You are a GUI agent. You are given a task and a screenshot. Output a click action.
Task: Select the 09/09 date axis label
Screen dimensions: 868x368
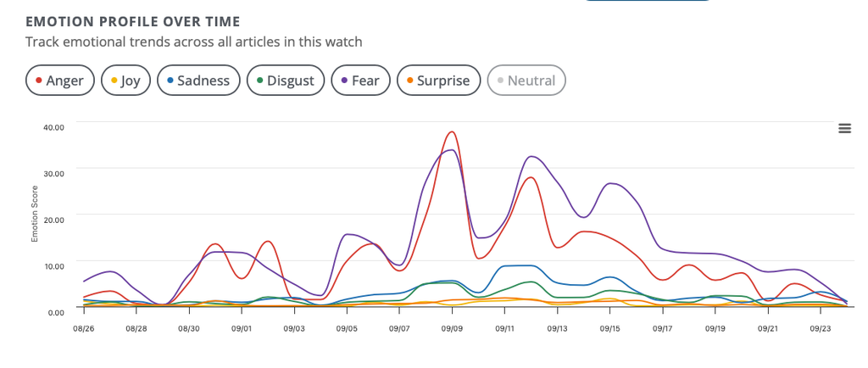coord(452,329)
